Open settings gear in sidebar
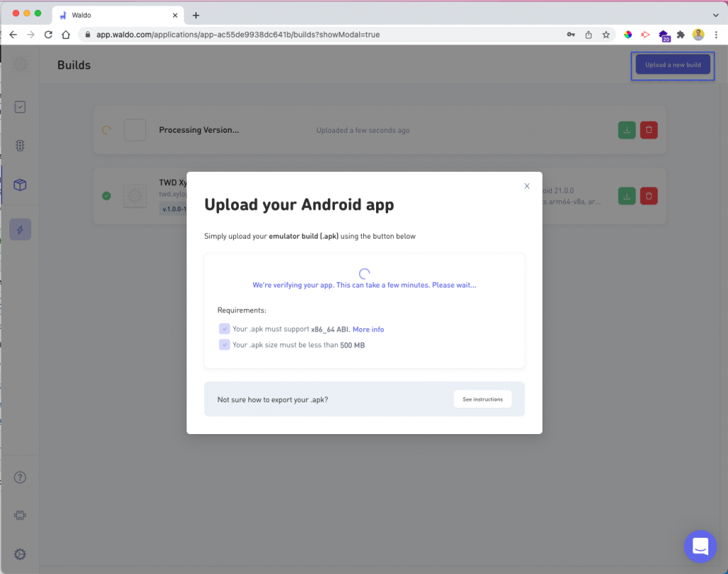728x574 pixels. pyautogui.click(x=21, y=554)
